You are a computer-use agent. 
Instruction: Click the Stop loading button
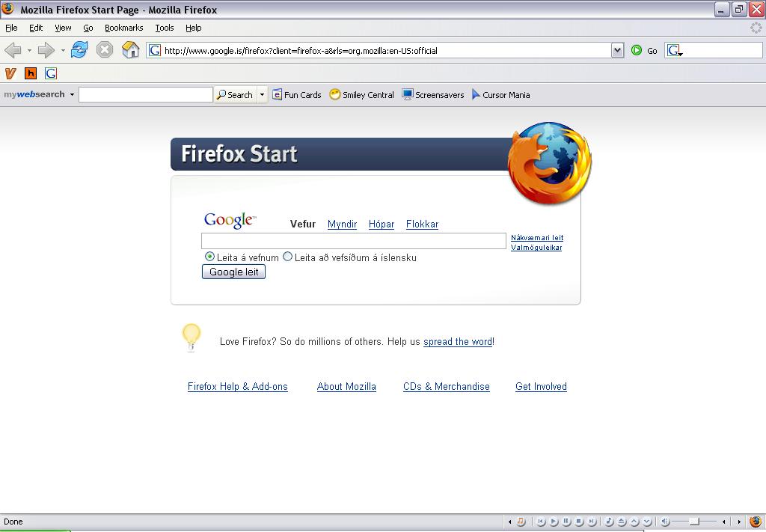(105, 50)
